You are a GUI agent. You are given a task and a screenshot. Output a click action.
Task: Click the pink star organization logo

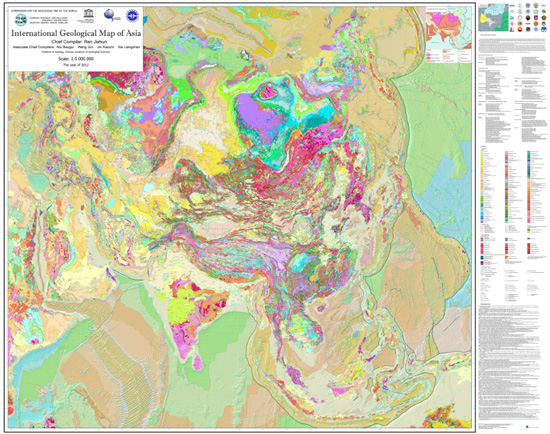512,24
